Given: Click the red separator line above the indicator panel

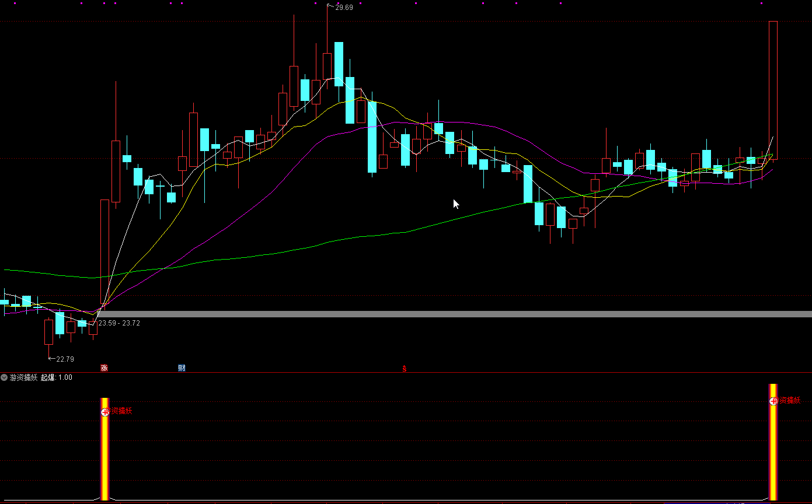Looking at the screenshot, I should [x=409, y=372].
